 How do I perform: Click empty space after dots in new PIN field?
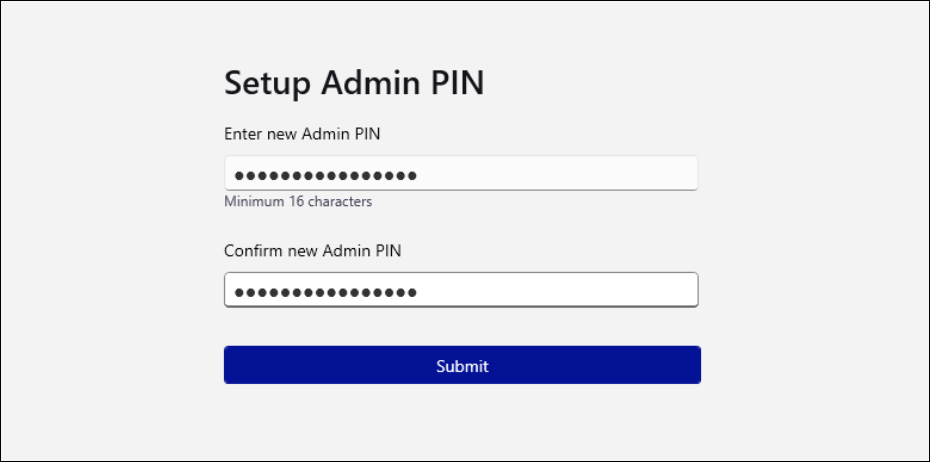pos(560,174)
